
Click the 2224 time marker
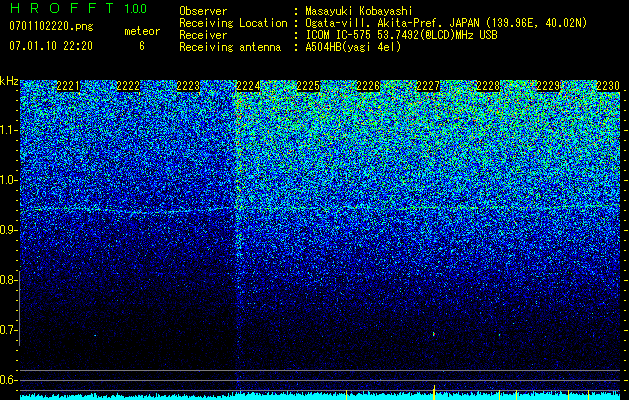coord(248,86)
